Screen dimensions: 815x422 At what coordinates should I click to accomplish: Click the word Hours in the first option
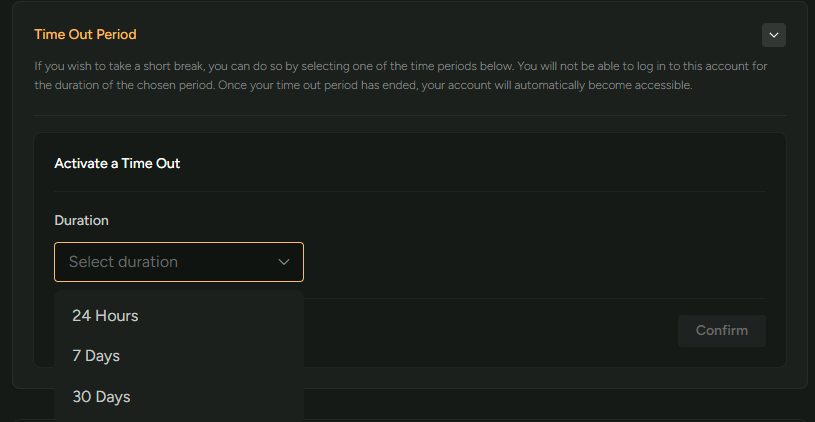117,316
